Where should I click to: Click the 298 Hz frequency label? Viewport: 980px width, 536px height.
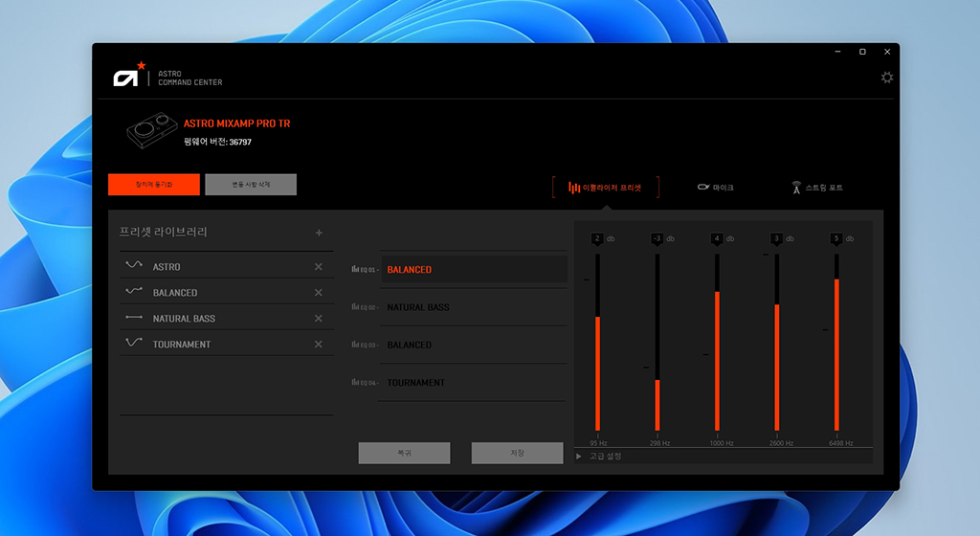click(659, 443)
